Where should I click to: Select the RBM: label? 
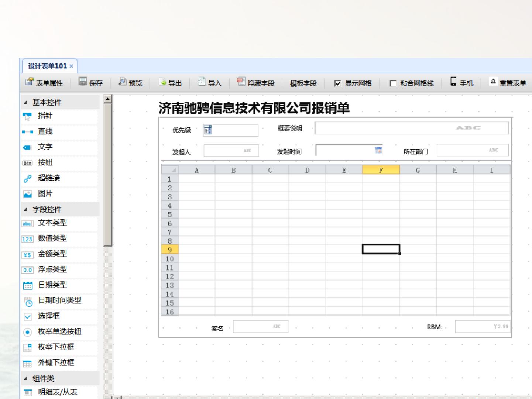coord(435,327)
